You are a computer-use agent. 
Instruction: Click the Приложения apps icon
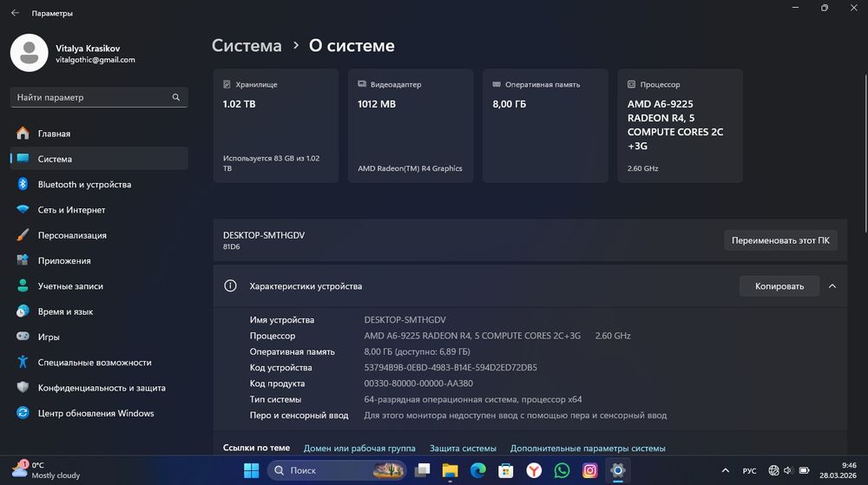point(23,260)
